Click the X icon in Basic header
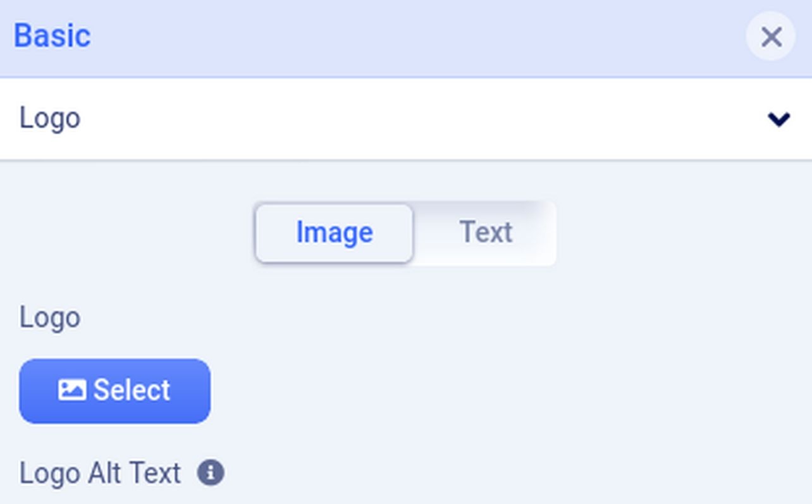Viewport: 812px width, 504px height. click(x=770, y=37)
